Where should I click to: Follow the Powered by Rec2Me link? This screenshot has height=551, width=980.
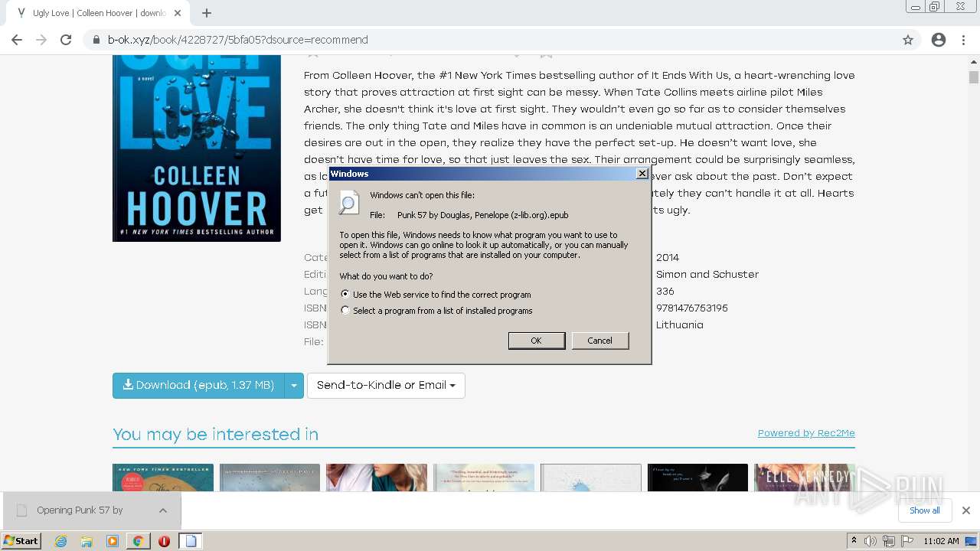click(806, 433)
